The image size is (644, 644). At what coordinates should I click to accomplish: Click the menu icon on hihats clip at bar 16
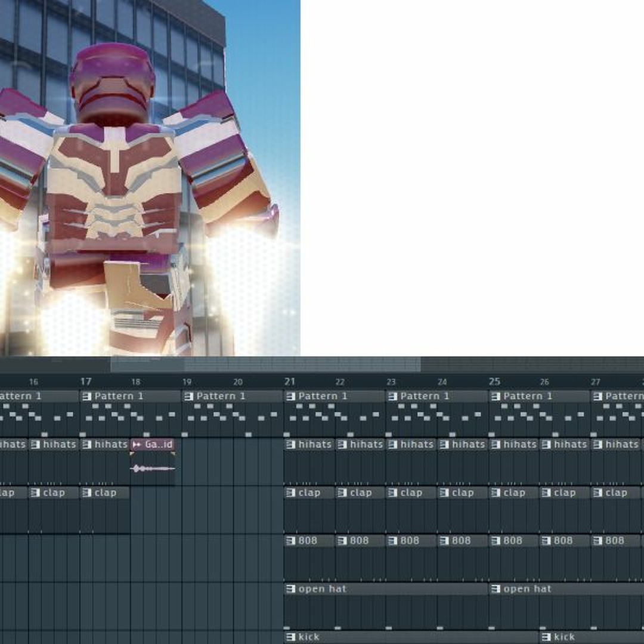point(36,444)
